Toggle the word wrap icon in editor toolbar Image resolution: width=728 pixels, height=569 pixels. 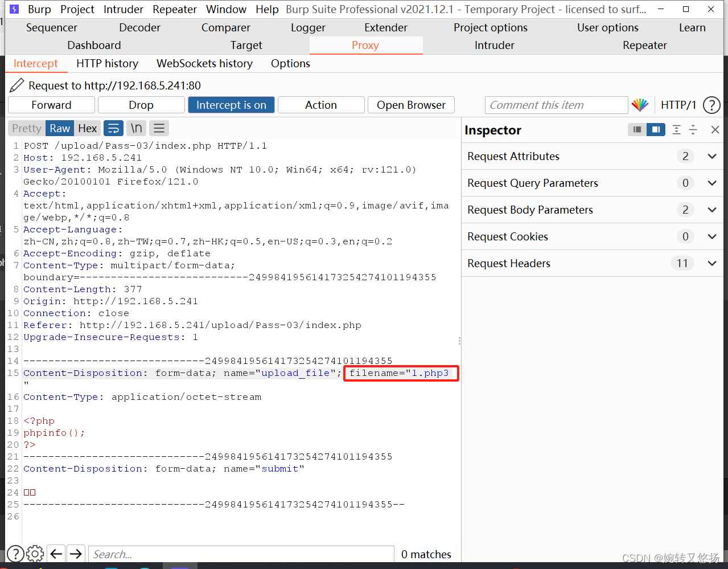pos(113,128)
